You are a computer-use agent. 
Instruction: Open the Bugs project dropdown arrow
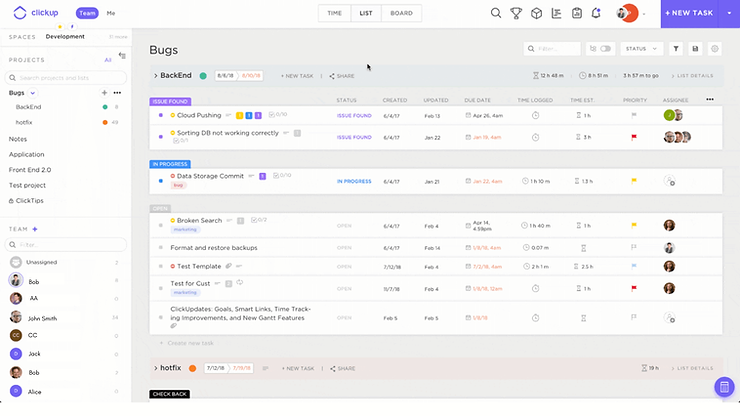(x=33, y=93)
